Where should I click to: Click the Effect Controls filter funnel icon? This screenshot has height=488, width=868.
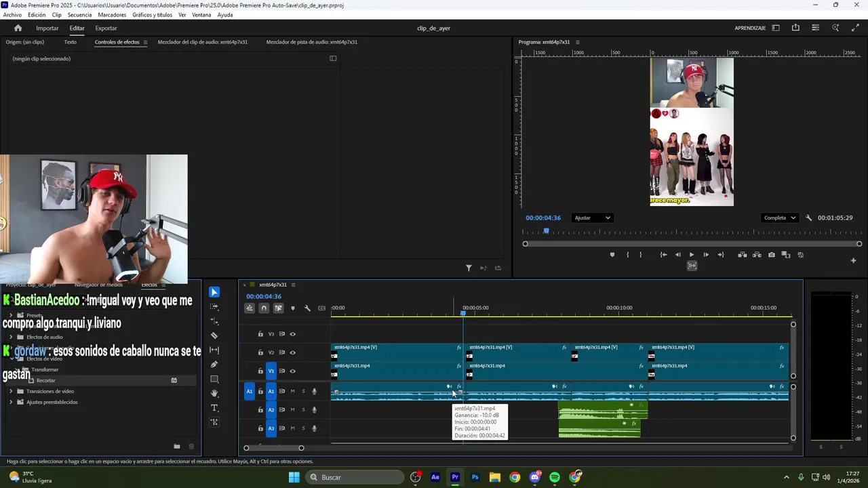point(469,268)
